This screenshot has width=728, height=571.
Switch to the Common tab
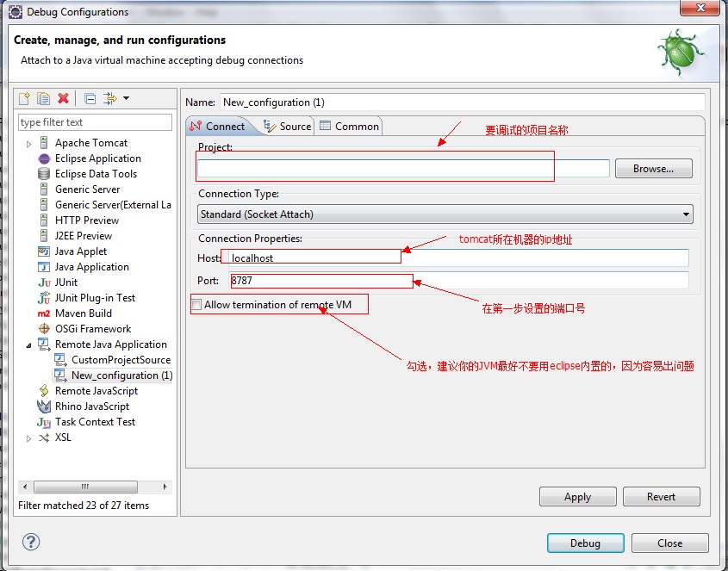(x=350, y=127)
